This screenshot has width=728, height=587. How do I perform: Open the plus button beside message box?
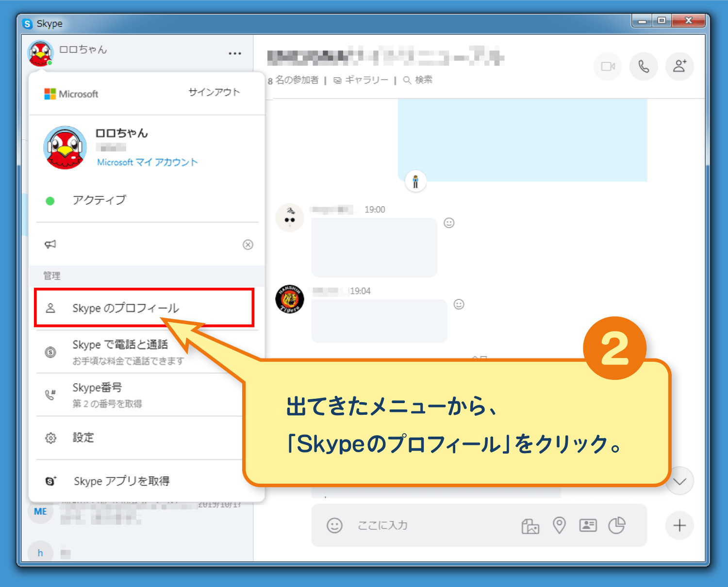point(679,525)
